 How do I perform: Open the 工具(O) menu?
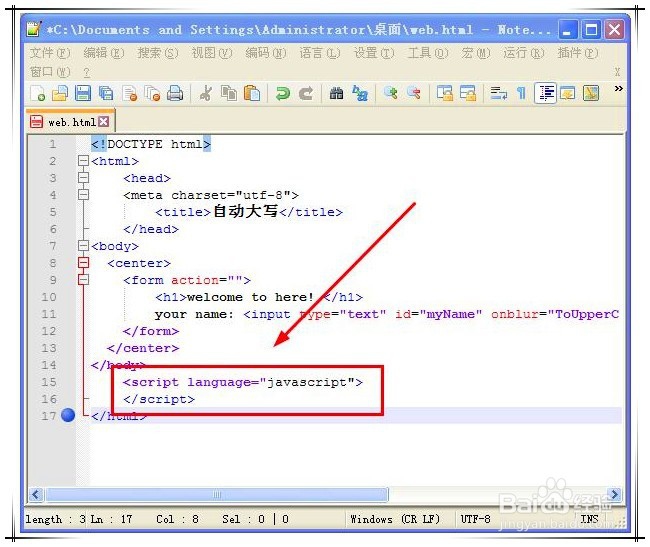point(428,53)
